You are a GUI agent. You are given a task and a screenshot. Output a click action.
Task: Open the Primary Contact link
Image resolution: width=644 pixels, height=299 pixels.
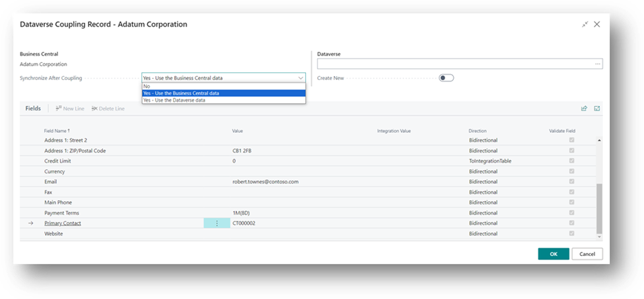(63, 224)
